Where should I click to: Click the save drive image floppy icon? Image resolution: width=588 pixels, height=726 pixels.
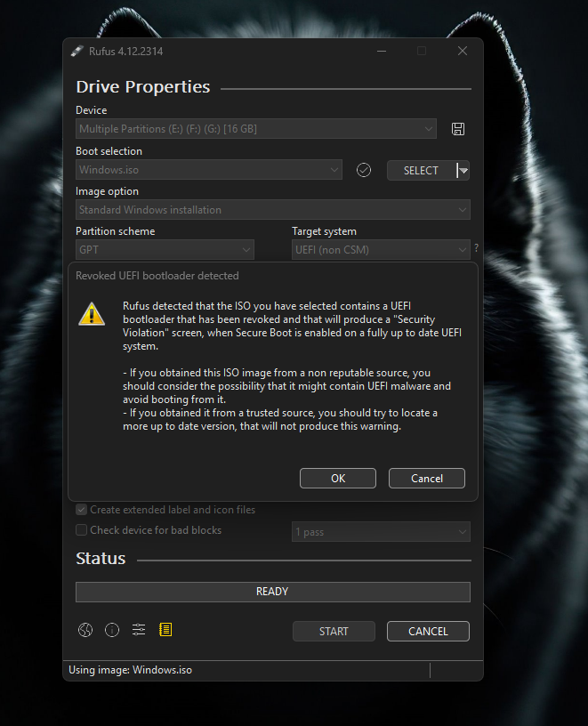click(x=458, y=129)
